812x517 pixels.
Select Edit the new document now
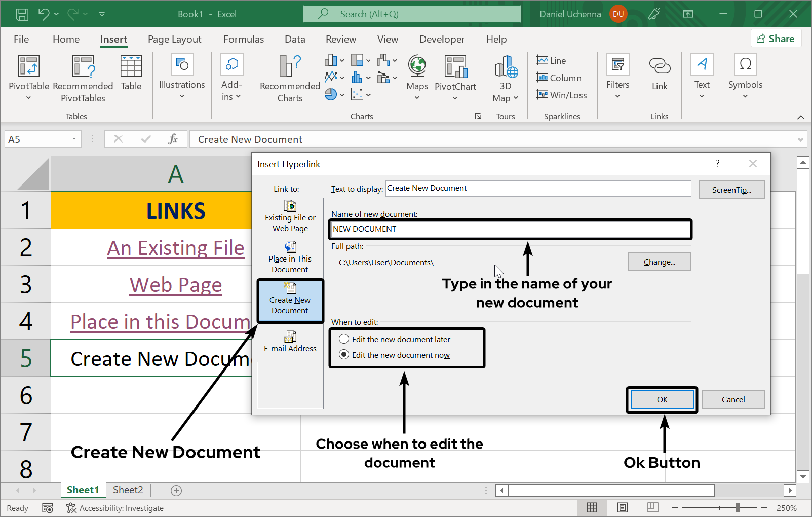tap(344, 354)
